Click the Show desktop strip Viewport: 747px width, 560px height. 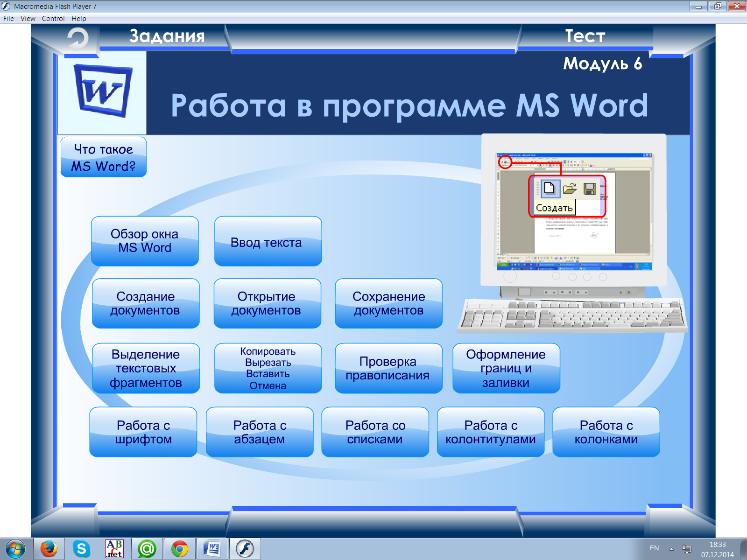[x=743, y=549]
